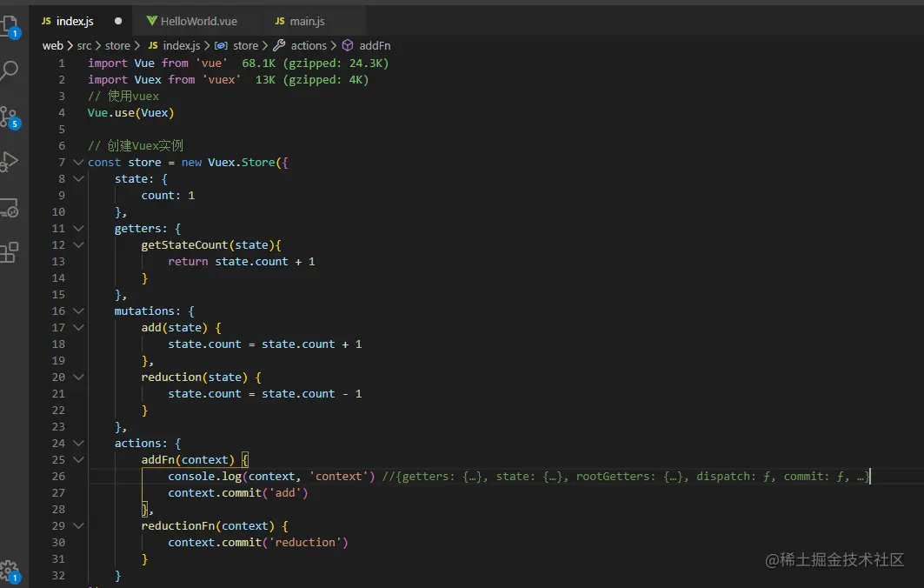924x588 pixels.
Task: Click 'state.count = state.count - 1'
Action: pyautogui.click(x=264, y=393)
